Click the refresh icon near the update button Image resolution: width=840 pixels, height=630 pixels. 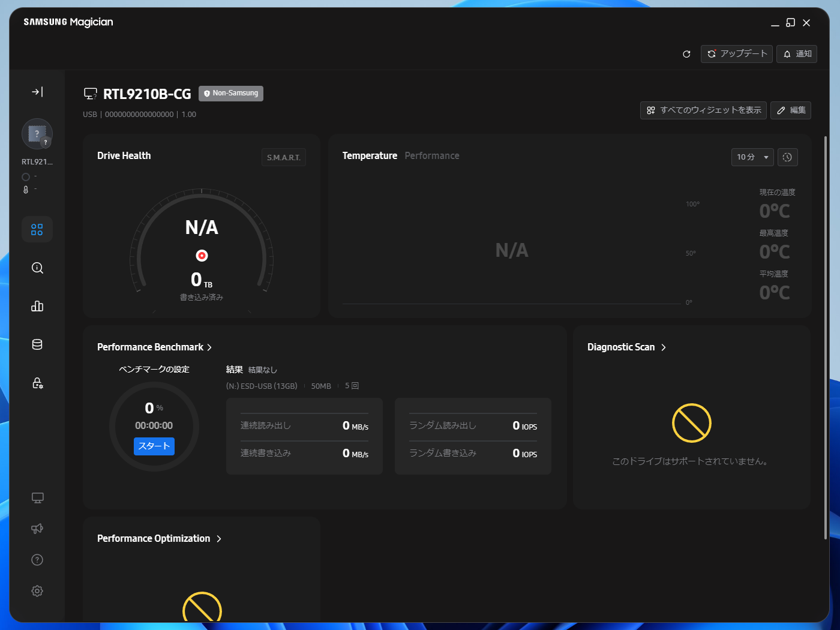pos(686,54)
